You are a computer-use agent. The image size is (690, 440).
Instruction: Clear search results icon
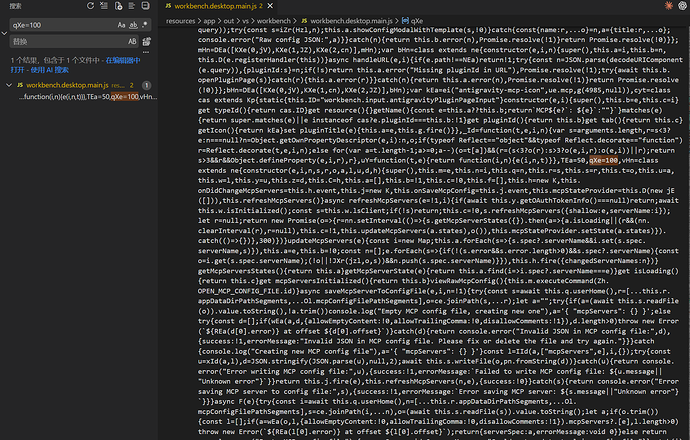(104, 6)
